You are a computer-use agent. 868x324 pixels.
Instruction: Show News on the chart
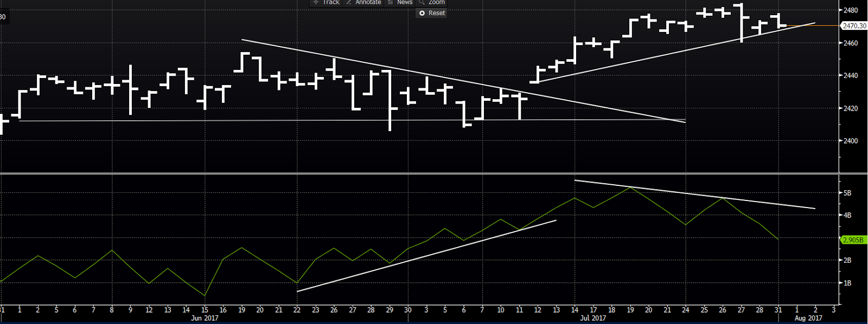(x=400, y=2)
